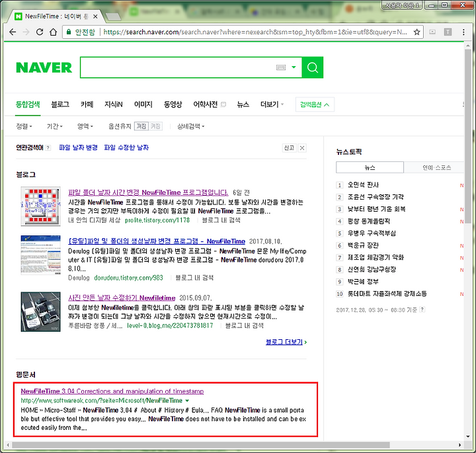Select 뉴스 tab in news topics panel
Image resolution: width=476 pixels, height=453 pixels.
370,167
